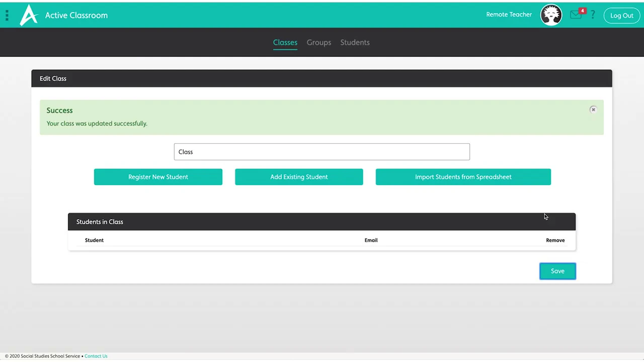Click the Remote Teacher name
This screenshot has height=362, width=644.
(509, 15)
